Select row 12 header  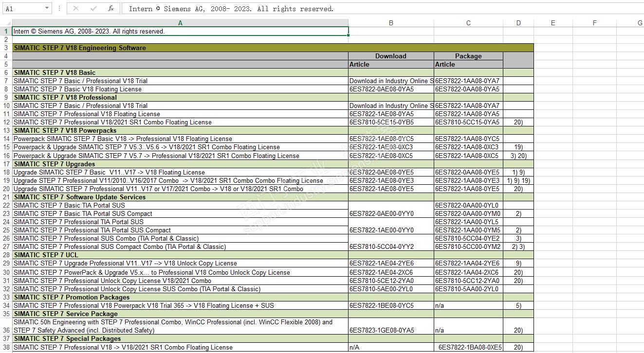[x=6, y=122]
